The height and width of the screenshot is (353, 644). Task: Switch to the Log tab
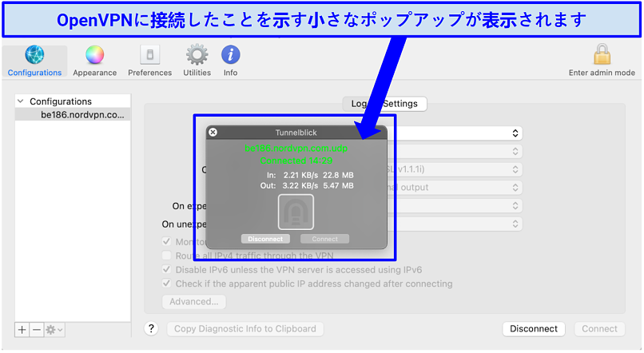pyautogui.click(x=359, y=104)
